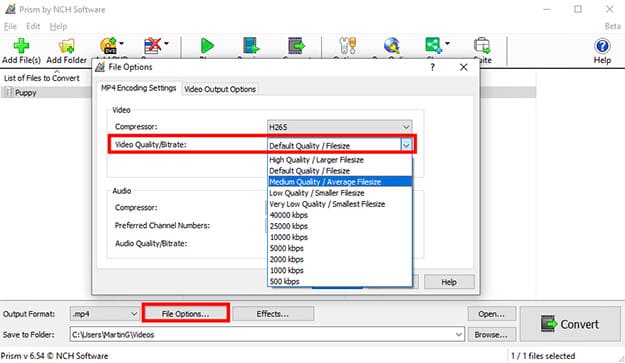Open the Save to Folder dropdown arrow
Viewport: 625px width, 363px height.
coord(459,335)
